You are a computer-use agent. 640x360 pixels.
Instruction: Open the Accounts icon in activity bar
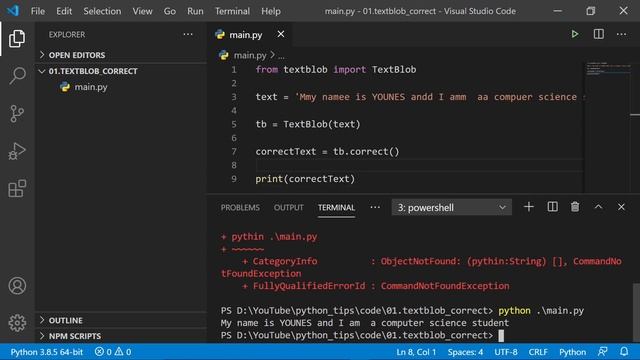[17, 286]
